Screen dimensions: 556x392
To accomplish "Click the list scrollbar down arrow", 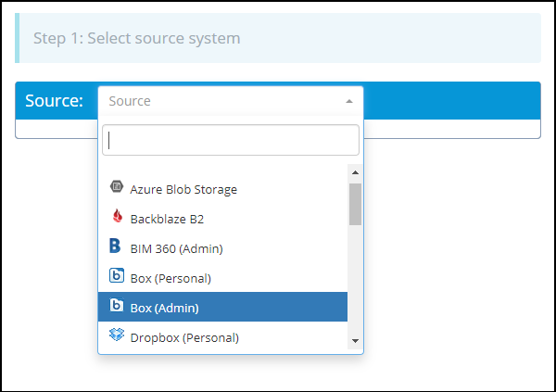I will click(x=355, y=341).
